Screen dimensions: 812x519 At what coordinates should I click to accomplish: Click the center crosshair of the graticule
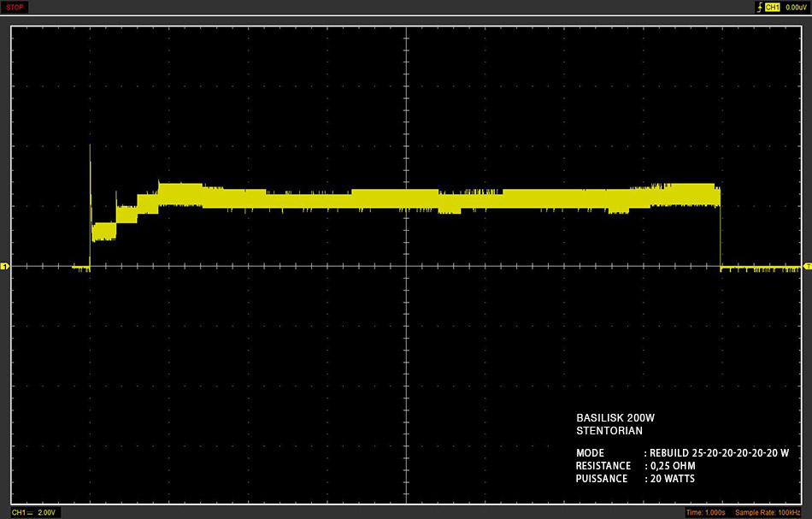click(407, 266)
